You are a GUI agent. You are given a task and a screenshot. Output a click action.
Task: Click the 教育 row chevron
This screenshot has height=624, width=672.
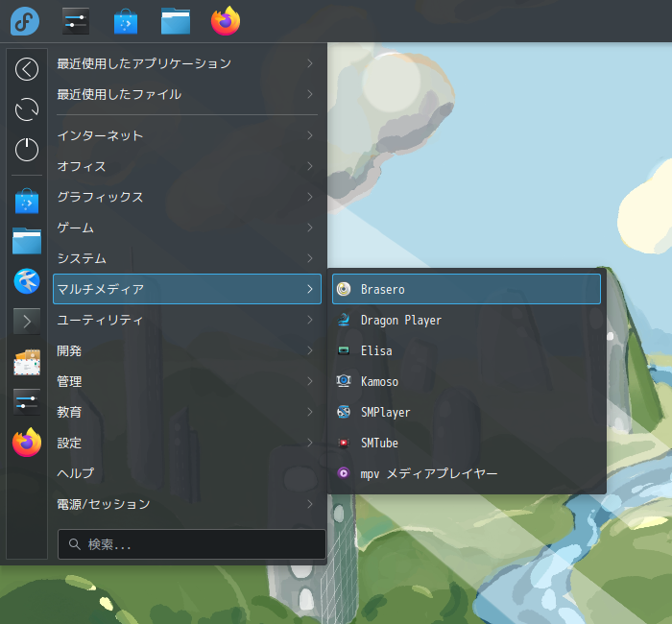310,412
